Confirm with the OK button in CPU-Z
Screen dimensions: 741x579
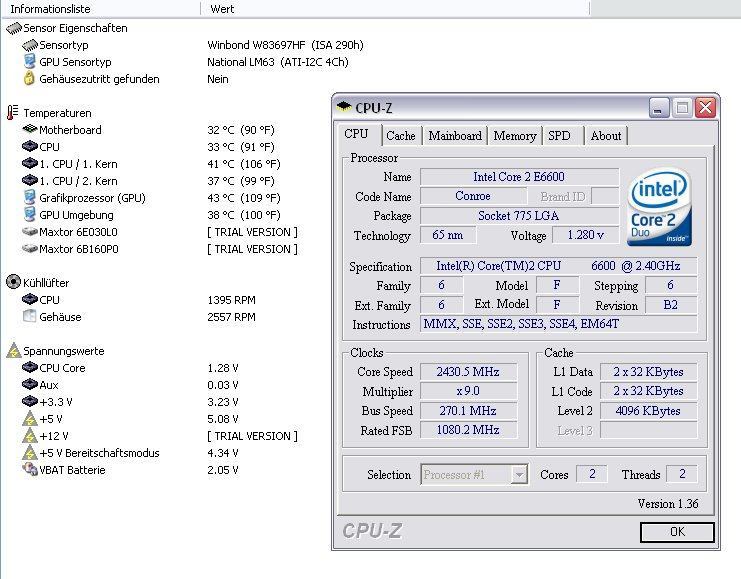coord(677,532)
